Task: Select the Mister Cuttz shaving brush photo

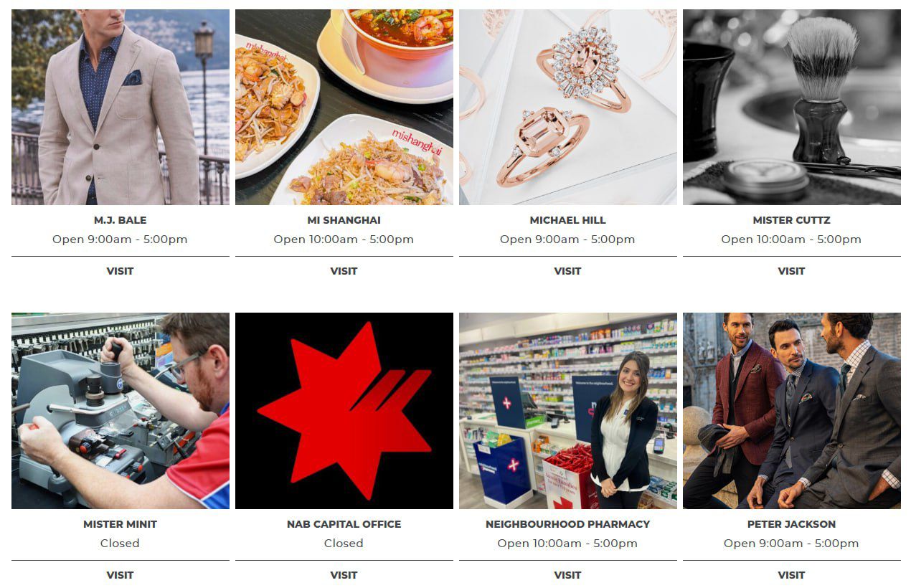Action: coord(792,107)
